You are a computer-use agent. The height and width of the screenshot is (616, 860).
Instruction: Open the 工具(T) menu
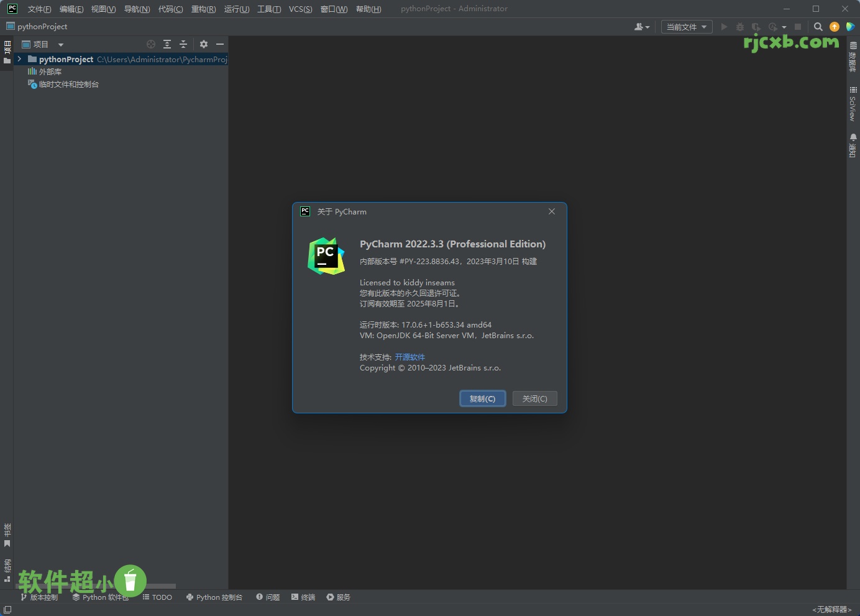(x=268, y=9)
